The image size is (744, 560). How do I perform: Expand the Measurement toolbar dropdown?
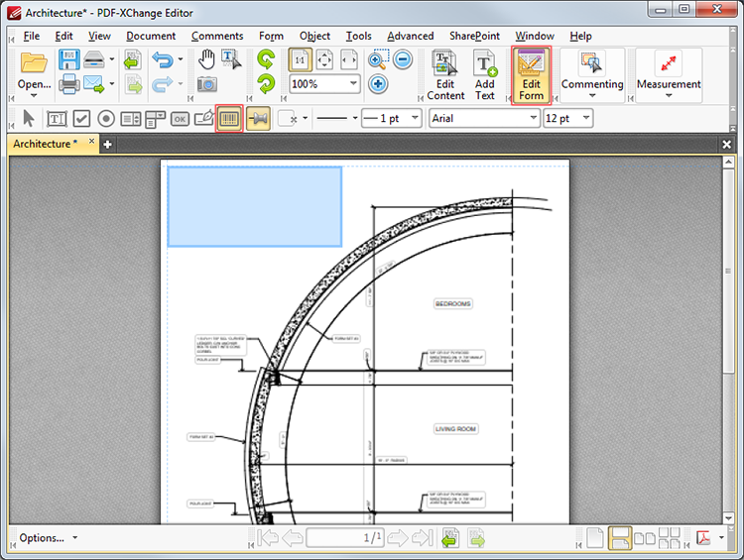[669, 96]
